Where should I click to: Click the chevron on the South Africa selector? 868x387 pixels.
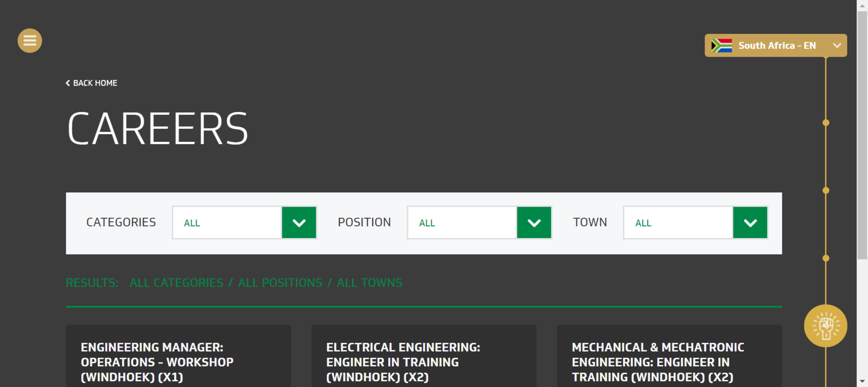837,45
